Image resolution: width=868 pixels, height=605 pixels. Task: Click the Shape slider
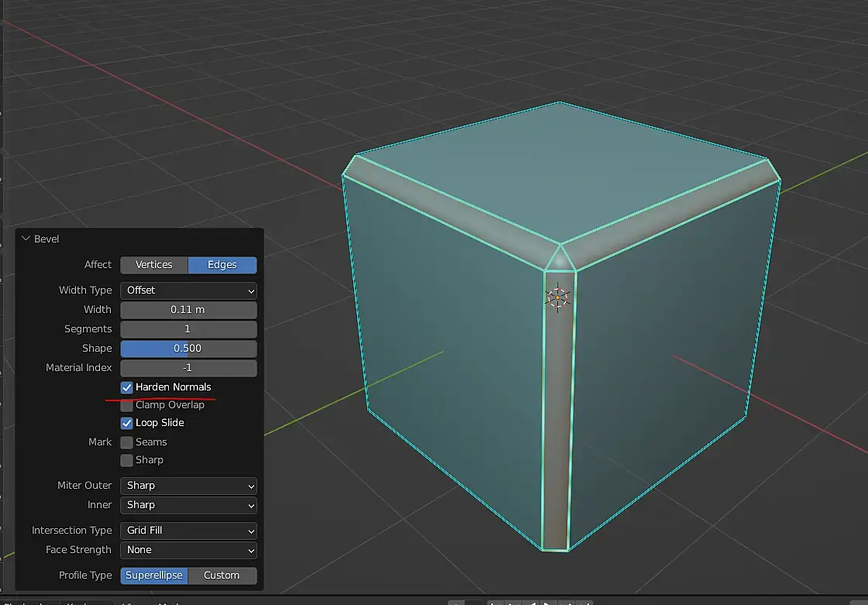189,348
